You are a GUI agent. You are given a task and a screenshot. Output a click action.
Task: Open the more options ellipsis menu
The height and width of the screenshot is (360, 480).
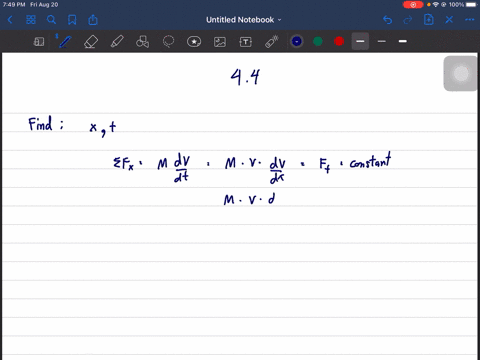(x=470, y=20)
